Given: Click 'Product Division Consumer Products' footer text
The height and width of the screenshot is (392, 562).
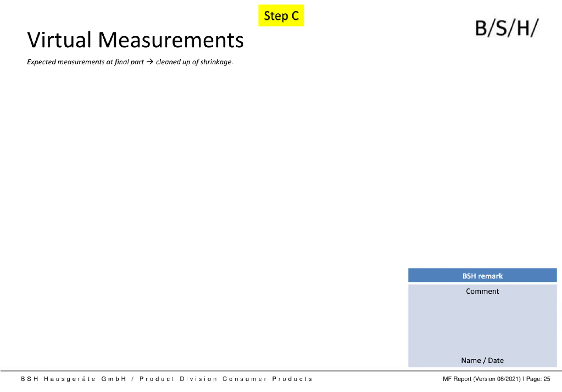Looking at the screenshot, I should pyautogui.click(x=226, y=379).
